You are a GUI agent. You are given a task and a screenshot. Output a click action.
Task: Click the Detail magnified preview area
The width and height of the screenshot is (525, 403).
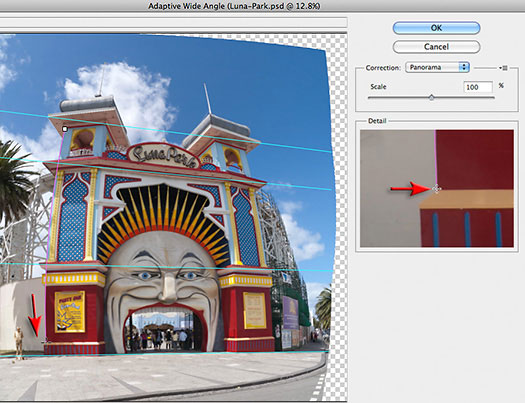click(x=437, y=188)
